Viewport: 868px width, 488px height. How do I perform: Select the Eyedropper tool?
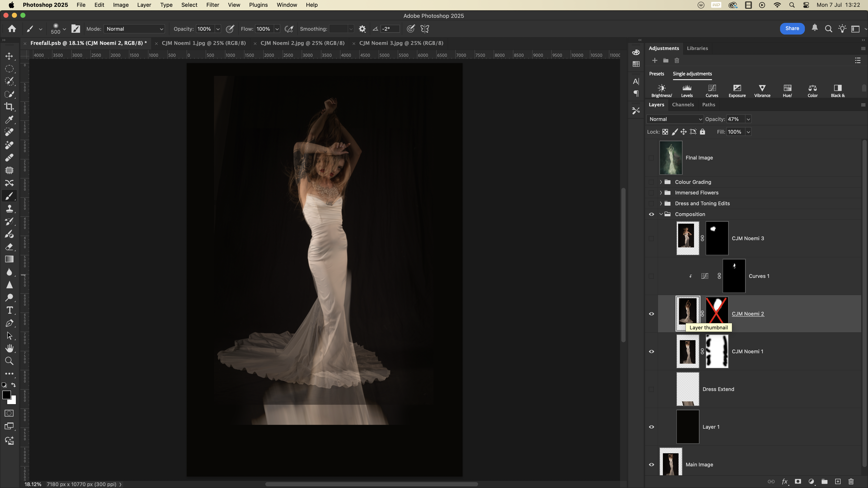(x=9, y=119)
